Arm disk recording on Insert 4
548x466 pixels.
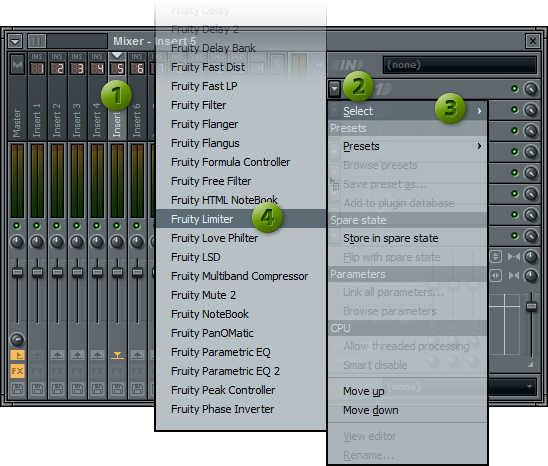point(97,389)
